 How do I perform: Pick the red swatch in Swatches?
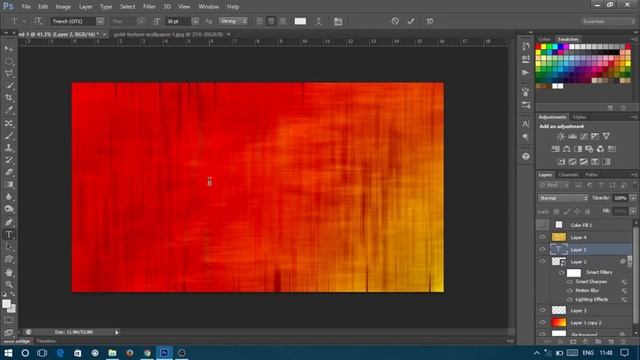[x=538, y=47]
